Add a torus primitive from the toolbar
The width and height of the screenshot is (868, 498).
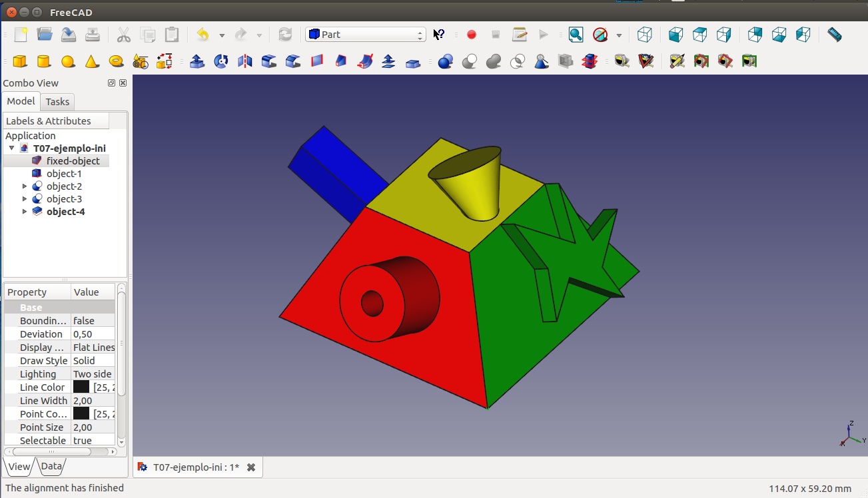click(x=116, y=62)
